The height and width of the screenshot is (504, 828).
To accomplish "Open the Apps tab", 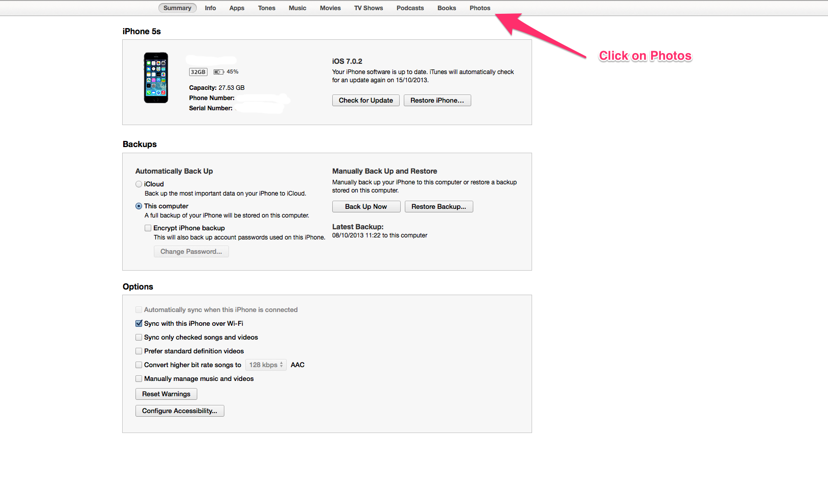I will coord(237,8).
